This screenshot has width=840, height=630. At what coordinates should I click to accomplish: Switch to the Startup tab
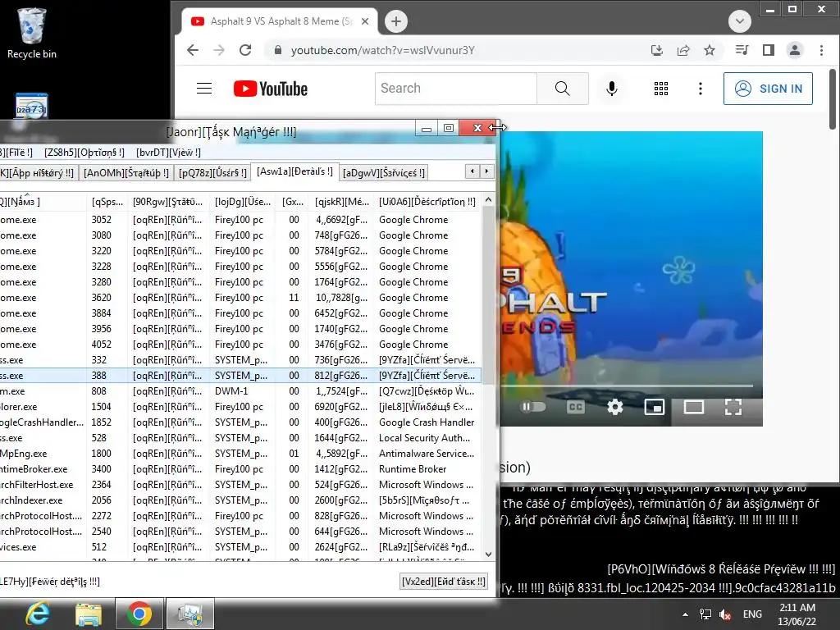[126, 172]
